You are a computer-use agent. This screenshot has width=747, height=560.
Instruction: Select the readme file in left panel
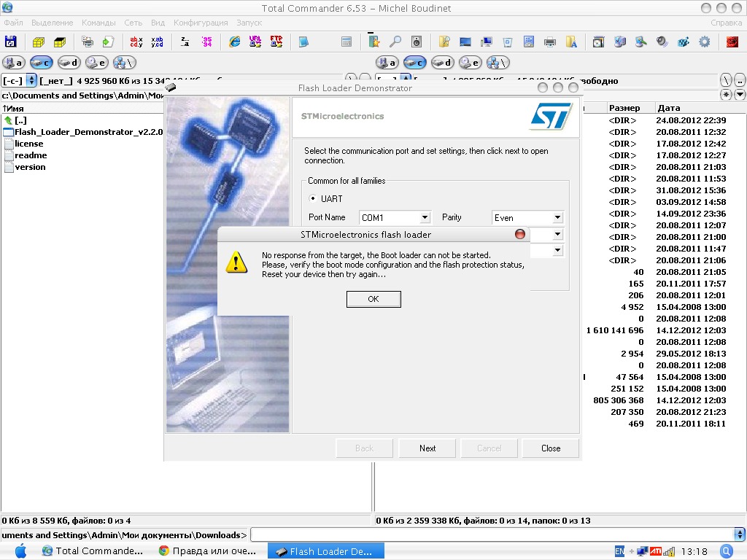[31, 155]
